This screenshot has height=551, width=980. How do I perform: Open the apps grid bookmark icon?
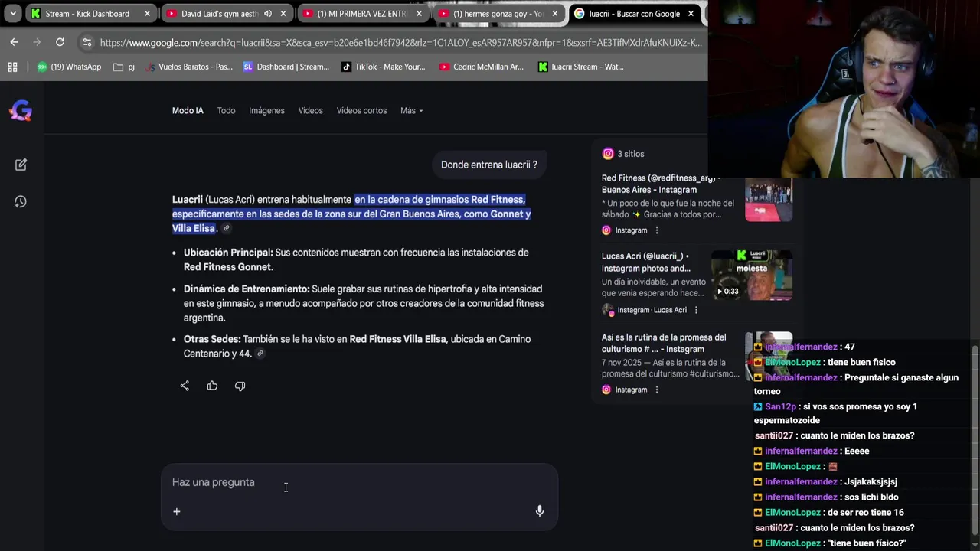point(12,67)
